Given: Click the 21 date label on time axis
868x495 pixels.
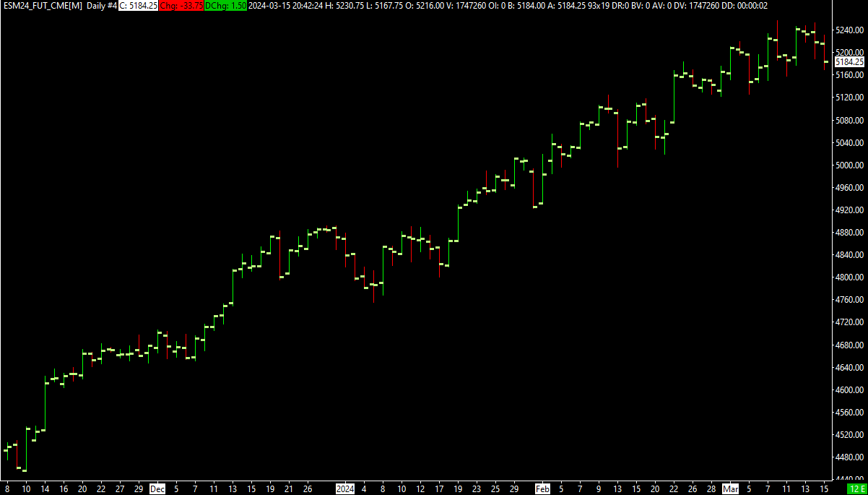Looking at the screenshot, I should 288,489.
